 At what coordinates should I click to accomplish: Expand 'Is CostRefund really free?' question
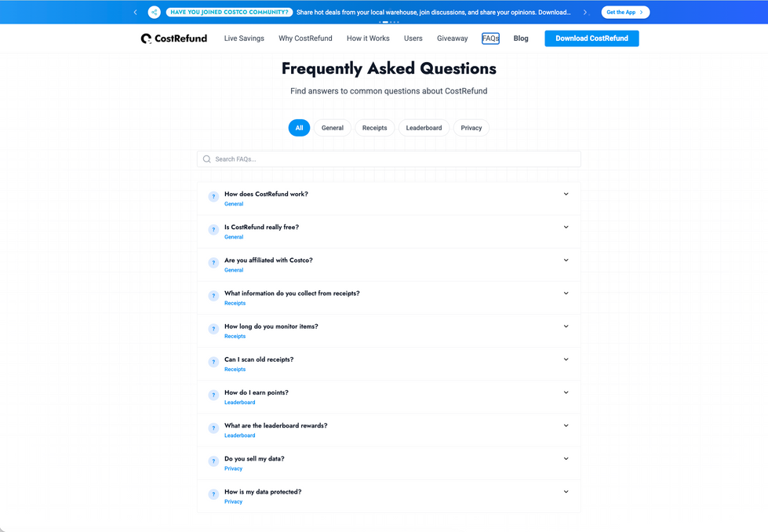566,228
